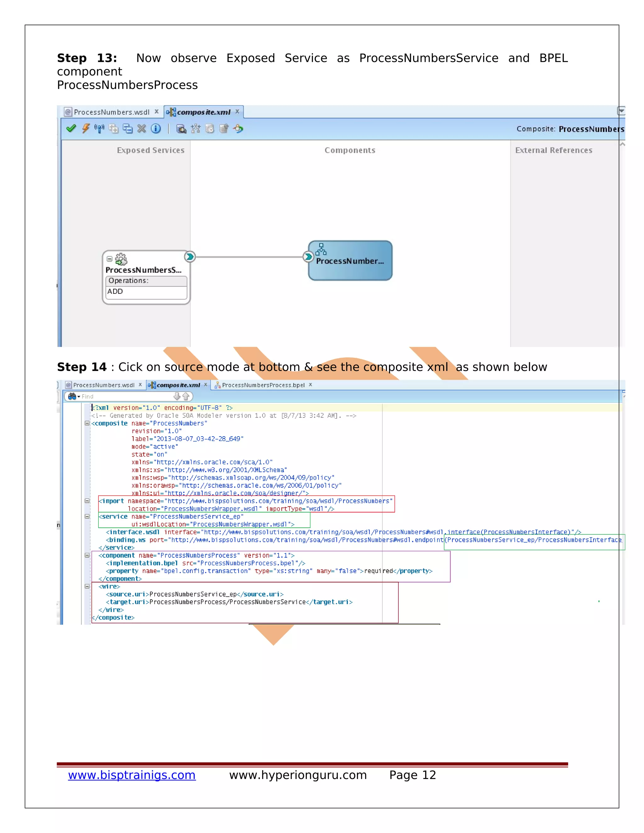Viewport: 644px width, 833px height.
Task: Click the source.uri line in wire element
Action: (195, 594)
